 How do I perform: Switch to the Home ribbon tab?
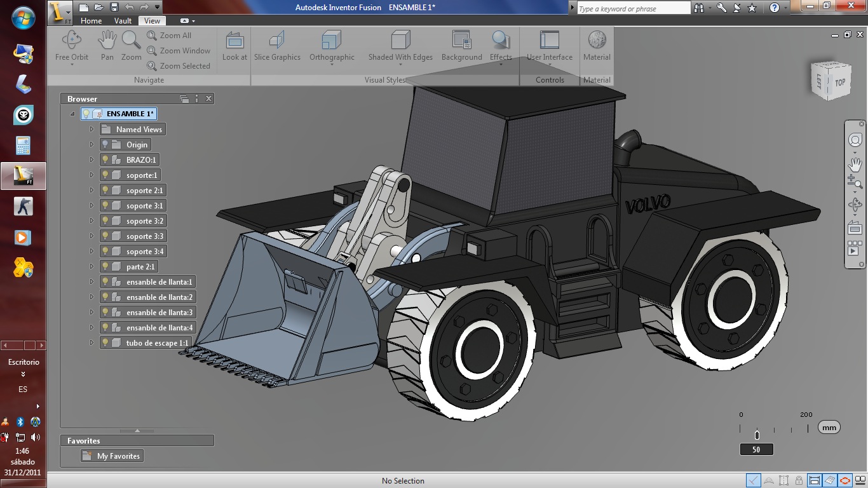point(91,20)
